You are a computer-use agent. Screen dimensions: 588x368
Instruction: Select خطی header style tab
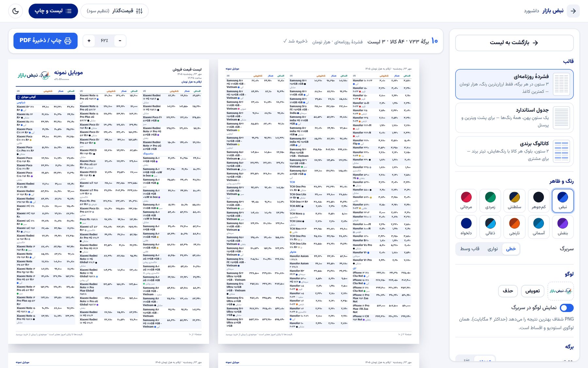[511, 249]
